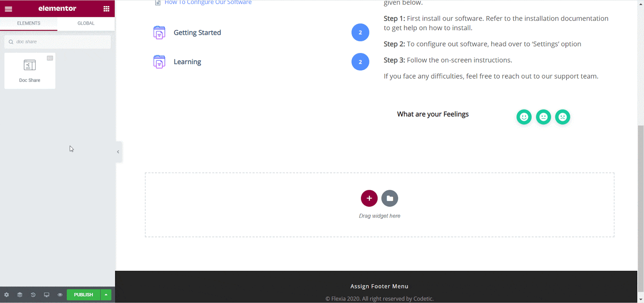Viewport: 644px width, 303px height.
Task: Add new section plus button
Action: click(369, 198)
